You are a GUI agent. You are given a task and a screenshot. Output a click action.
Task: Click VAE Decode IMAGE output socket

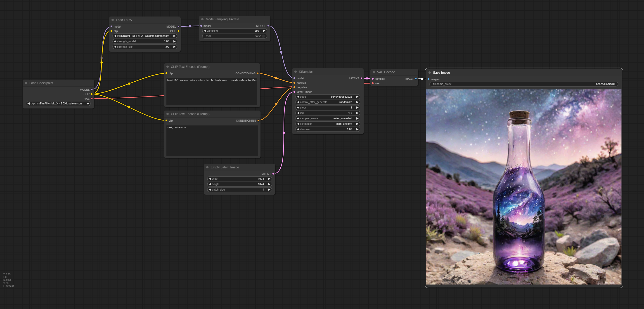click(416, 79)
